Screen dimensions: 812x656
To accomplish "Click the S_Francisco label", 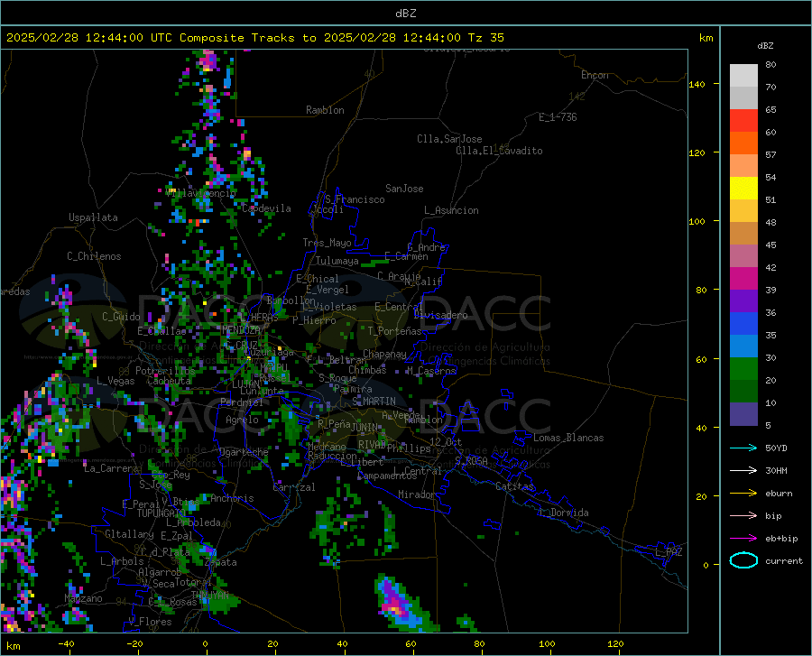I will tap(355, 199).
